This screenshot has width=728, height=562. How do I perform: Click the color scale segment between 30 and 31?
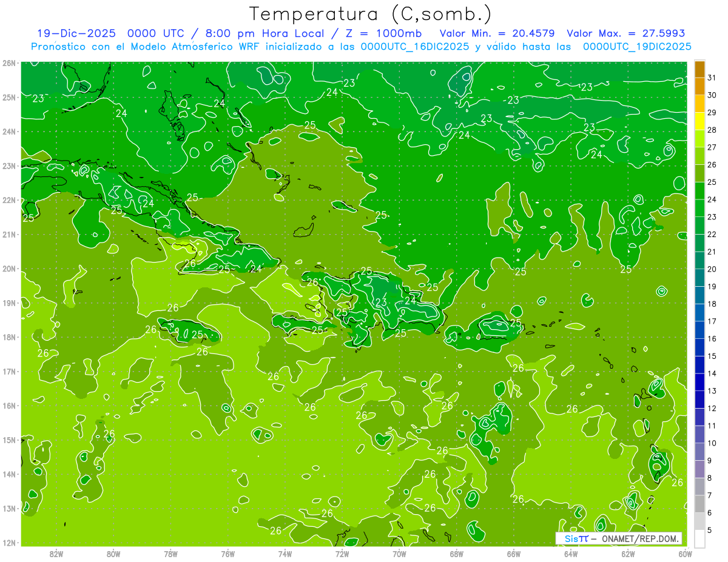[x=699, y=87]
